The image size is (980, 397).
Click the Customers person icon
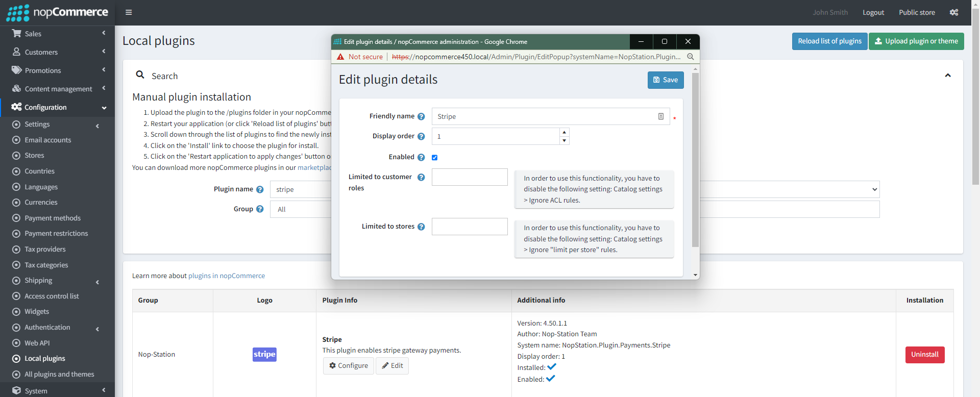(16, 52)
